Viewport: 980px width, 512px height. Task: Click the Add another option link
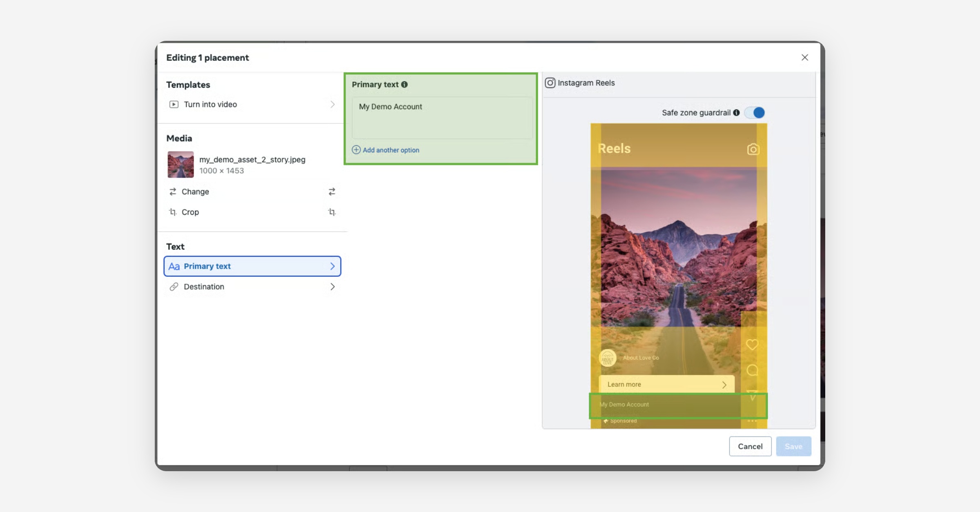pyautogui.click(x=391, y=150)
